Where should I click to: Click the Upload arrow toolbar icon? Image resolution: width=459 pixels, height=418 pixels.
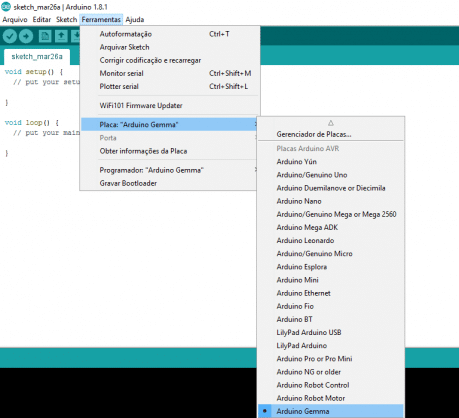point(26,36)
